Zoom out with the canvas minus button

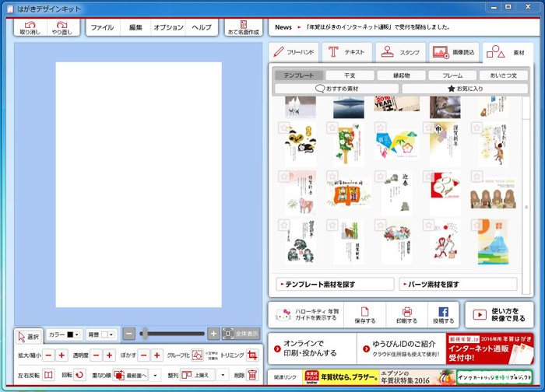click(x=128, y=334)
